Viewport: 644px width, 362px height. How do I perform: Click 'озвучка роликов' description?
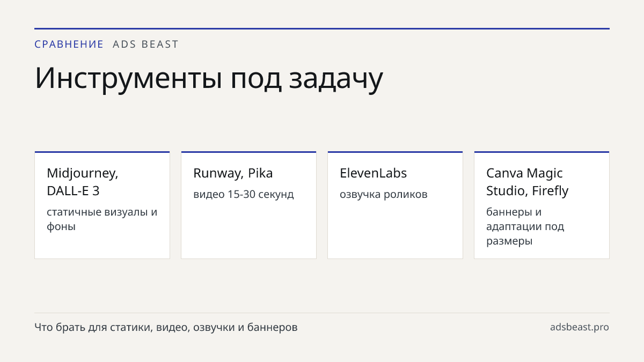[384, 194]
